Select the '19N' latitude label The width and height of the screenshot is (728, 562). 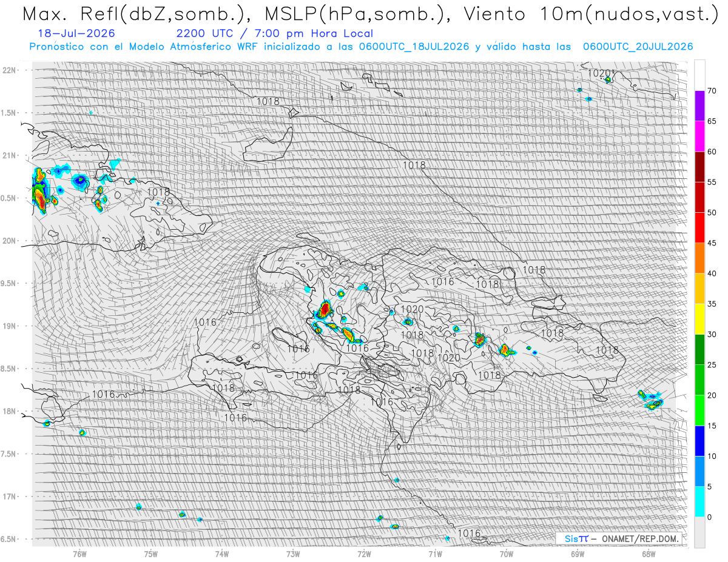point(8,326)
